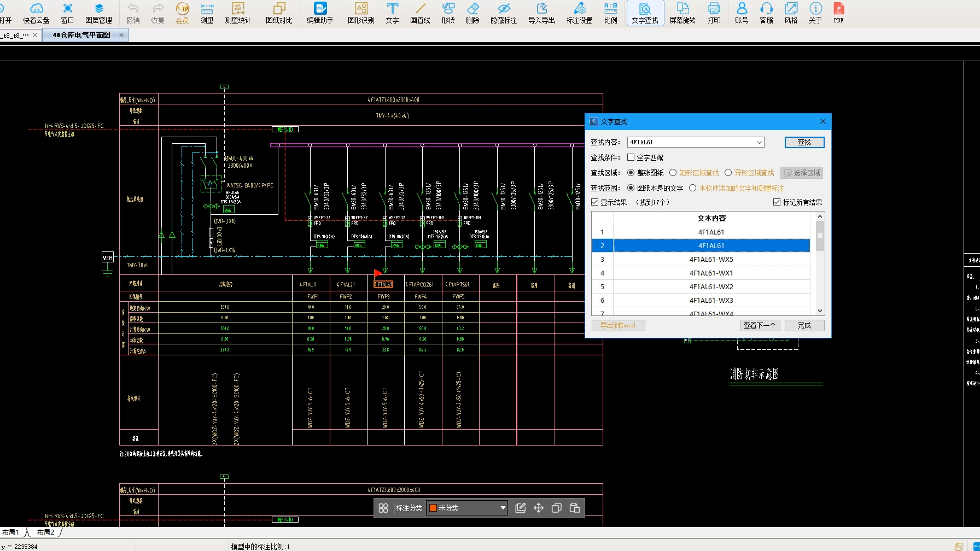This screenshot has width=980, height=551.
Task: Switch to 4#仓库电气平面图 tab
Action: click(81, 35)
